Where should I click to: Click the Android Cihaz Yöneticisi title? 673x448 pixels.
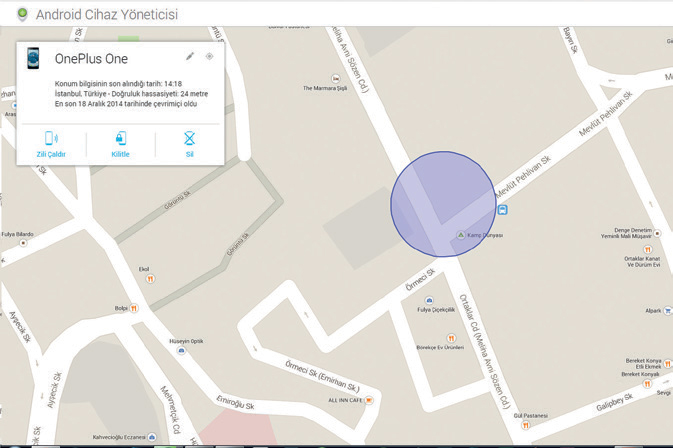point(107,15)
